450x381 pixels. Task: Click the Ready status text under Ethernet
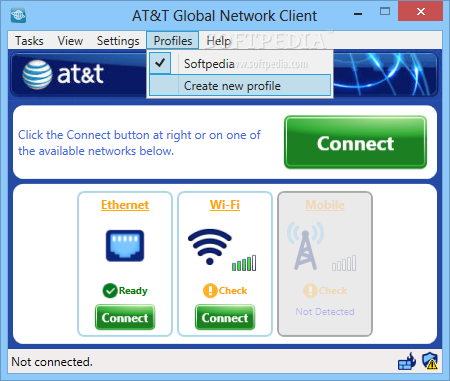point(133,291)
